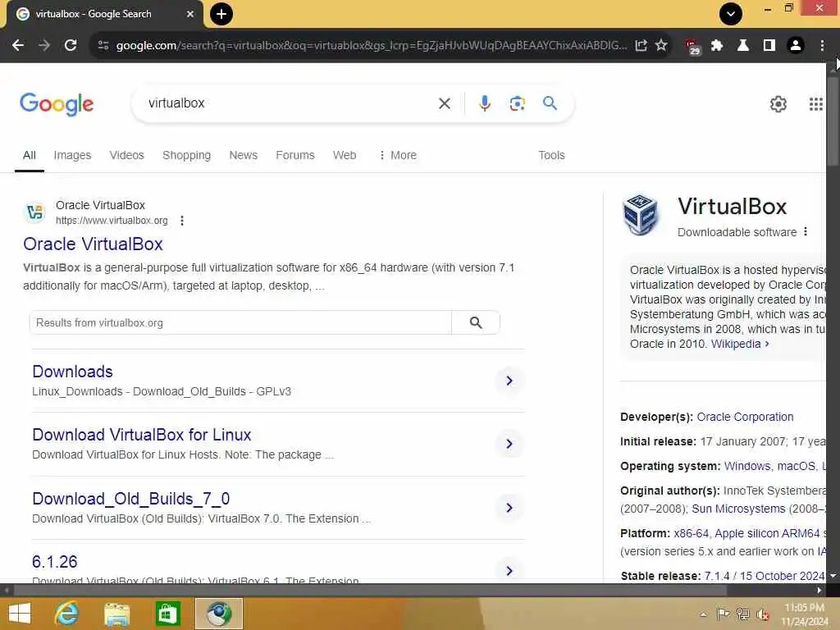Viewport: 840px width, 630px height.
Task: Open site information icon in address bar
Action: pos(103,46)
